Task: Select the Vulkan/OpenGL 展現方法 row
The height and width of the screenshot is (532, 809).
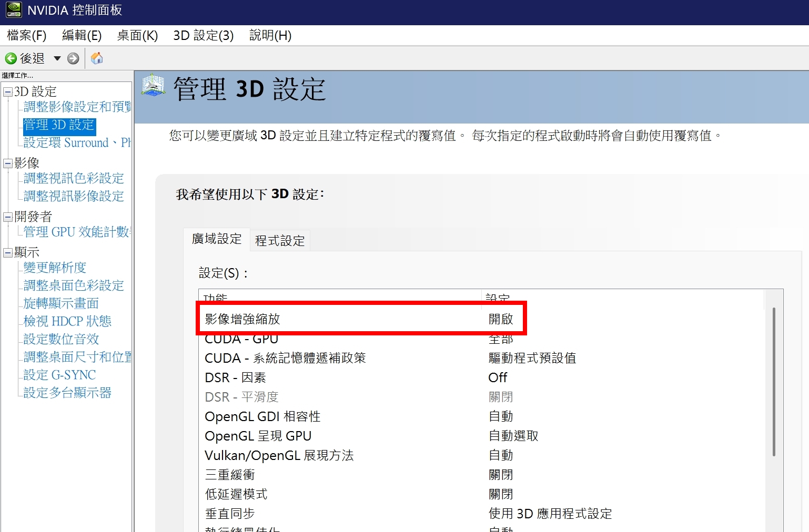Action: coord(481,455)
